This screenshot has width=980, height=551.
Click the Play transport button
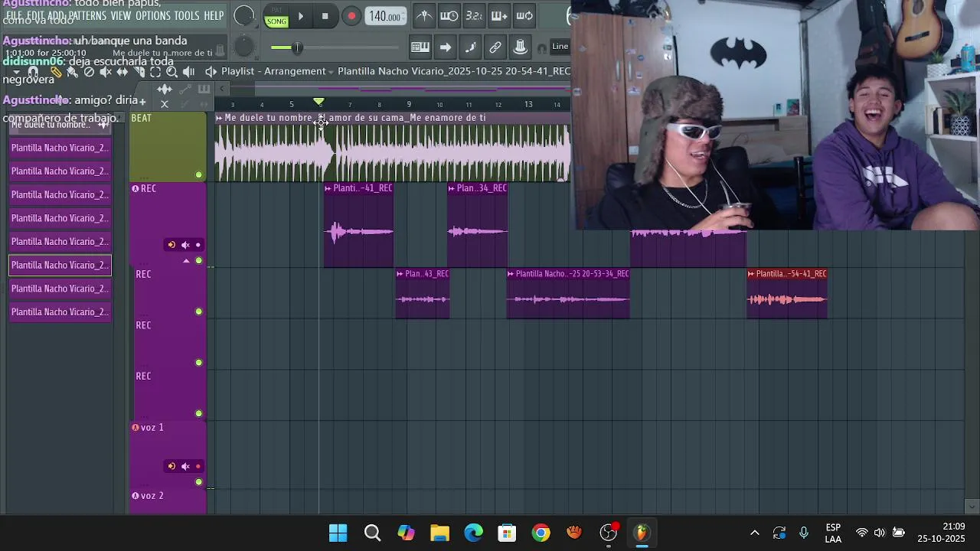tap(301, 16)
